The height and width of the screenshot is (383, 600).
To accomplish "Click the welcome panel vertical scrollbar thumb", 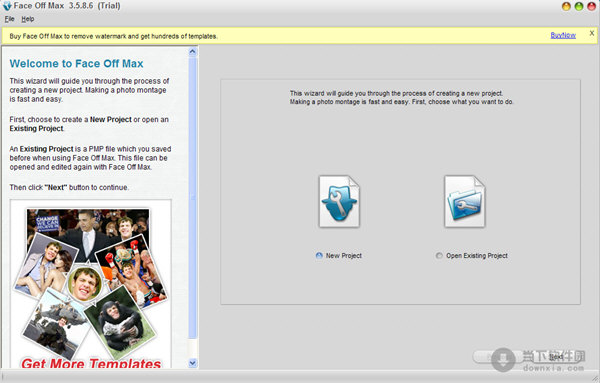I will pos(193,198).
